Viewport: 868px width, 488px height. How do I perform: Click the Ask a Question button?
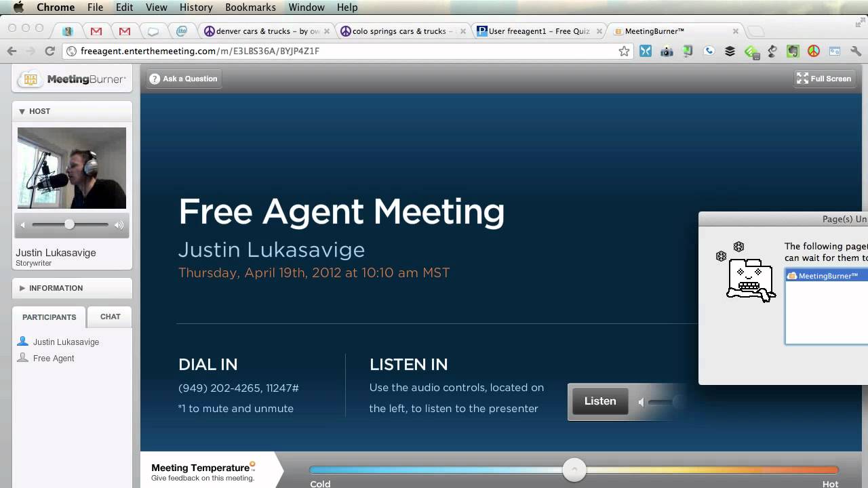click(x=184, y=79)
